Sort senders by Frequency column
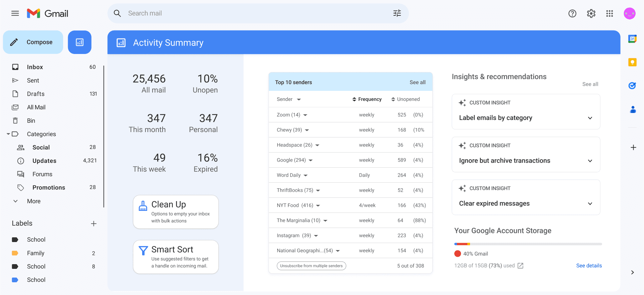This screenshot has width=644, height=295. (367, 99)
